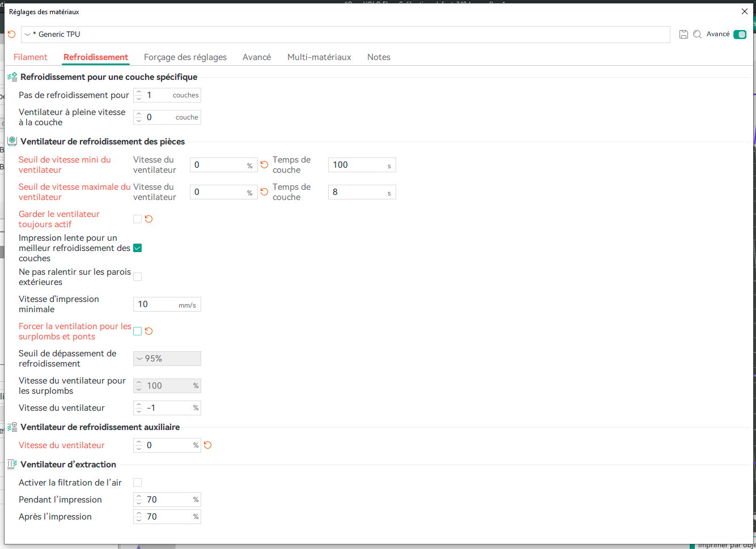Increase the -1 % Vitesse du ventilateur value
Viewport: 756px width, 549px height.
click(139, 405)
